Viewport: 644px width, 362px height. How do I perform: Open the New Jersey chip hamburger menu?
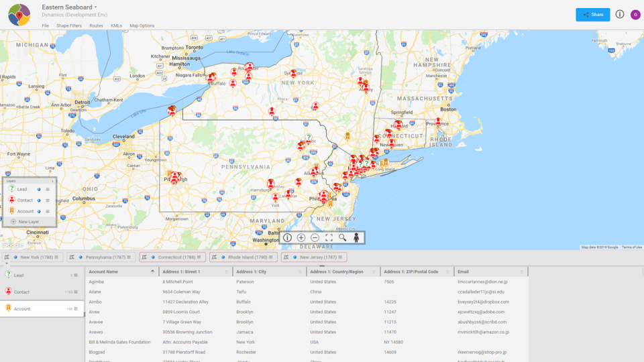click(x=340, y=257)
